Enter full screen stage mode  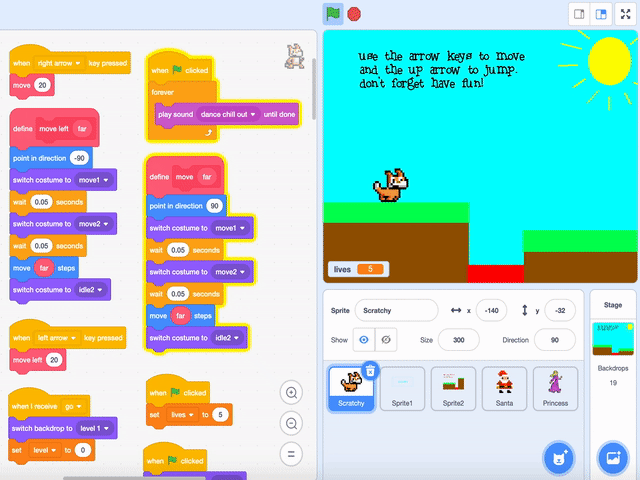click(626, 14)
